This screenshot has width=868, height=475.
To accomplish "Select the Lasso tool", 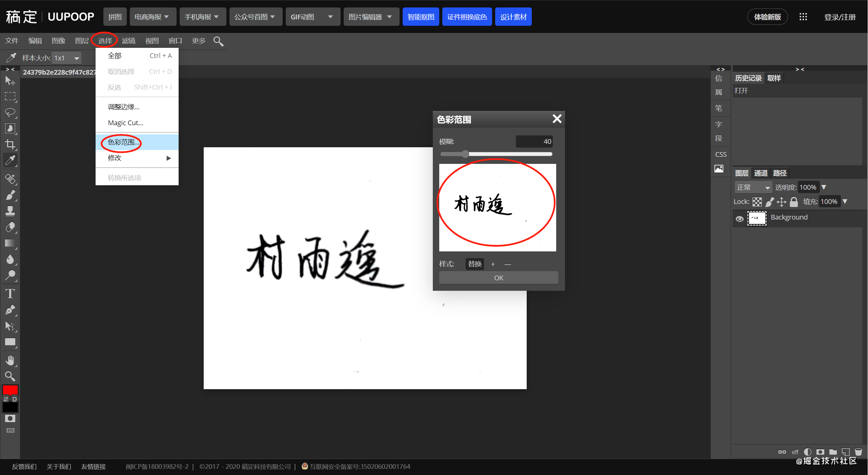I will (x=10, y=112).
